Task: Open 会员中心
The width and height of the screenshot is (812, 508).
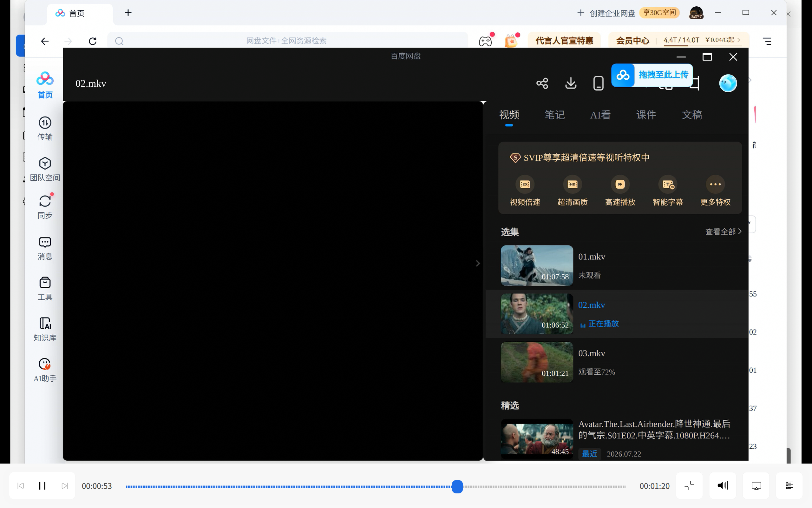Action: 633,41
